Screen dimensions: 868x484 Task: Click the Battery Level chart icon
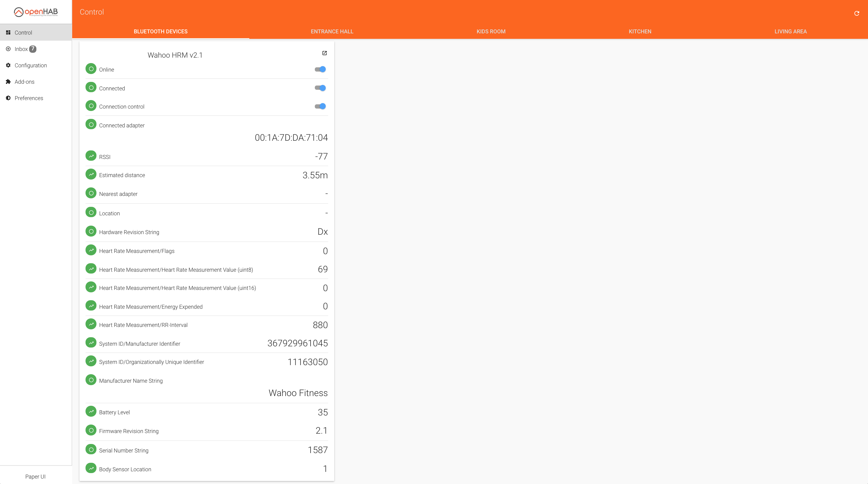91,412
